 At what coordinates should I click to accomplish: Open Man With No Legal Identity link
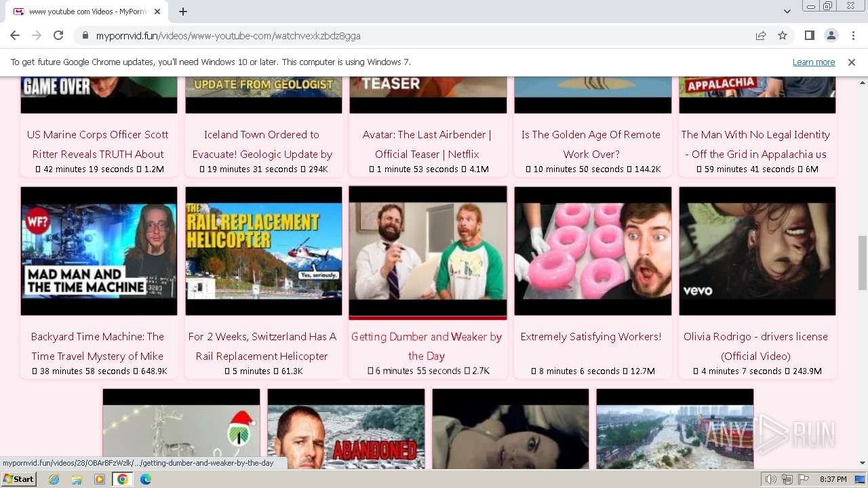[x=755, y=144]
